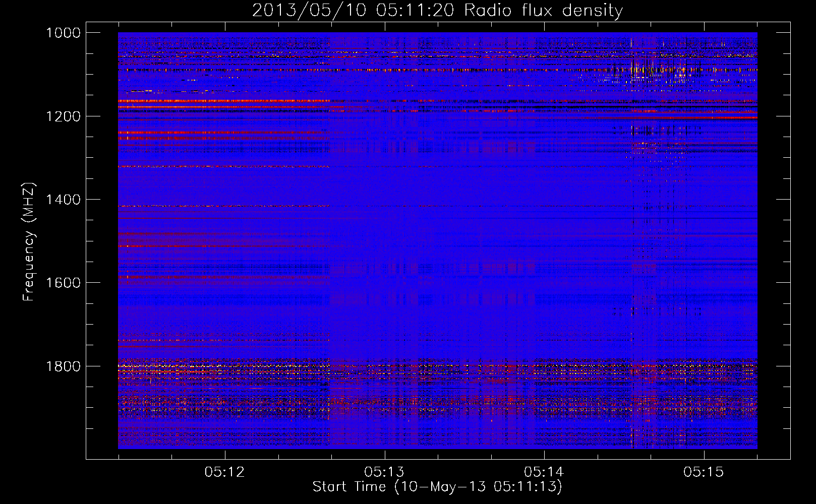Click the 05:13 time tick label
The image size is (816, 504).
(384, 472)
